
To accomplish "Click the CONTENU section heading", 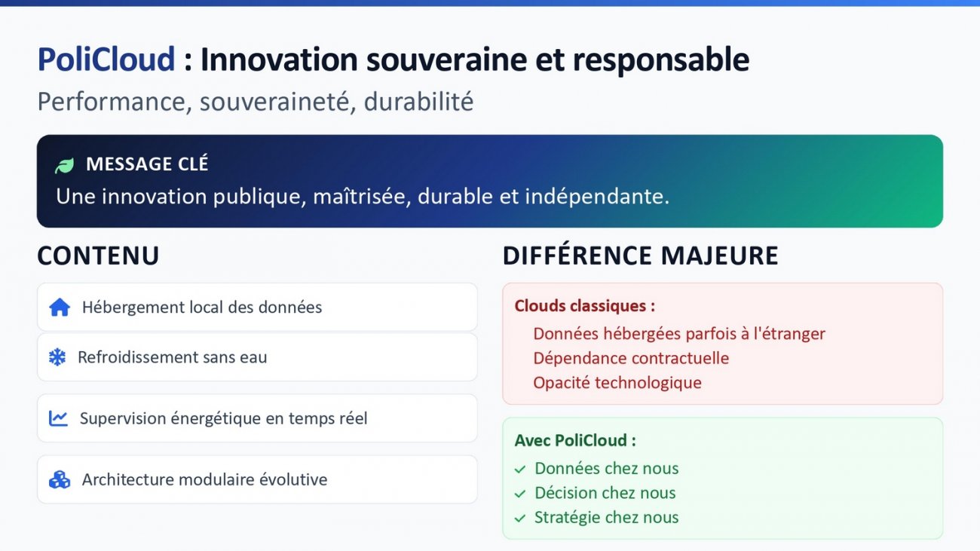I will pos(98,256).
